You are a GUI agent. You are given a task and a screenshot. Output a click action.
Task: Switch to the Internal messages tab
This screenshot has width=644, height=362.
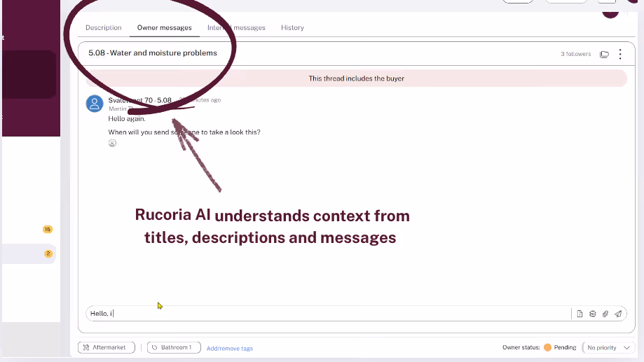[236, 27]
